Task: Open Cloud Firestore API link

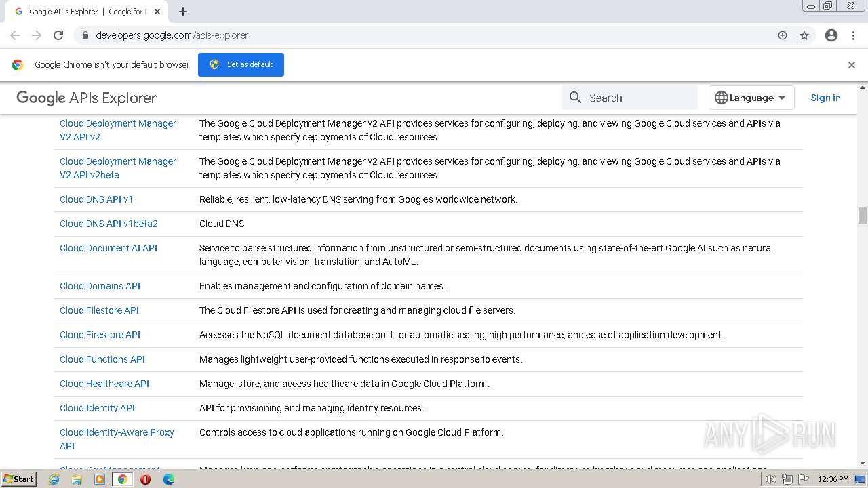Action: (100, 335)
